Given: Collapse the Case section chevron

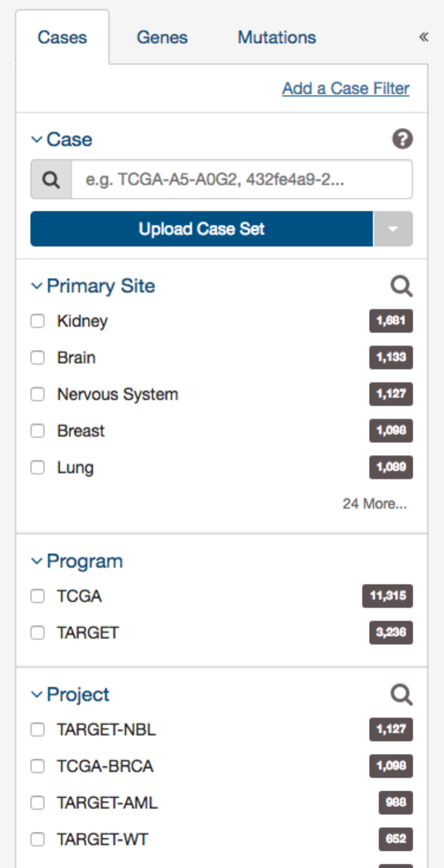Looking at the screenshot, I should point(37,140).
